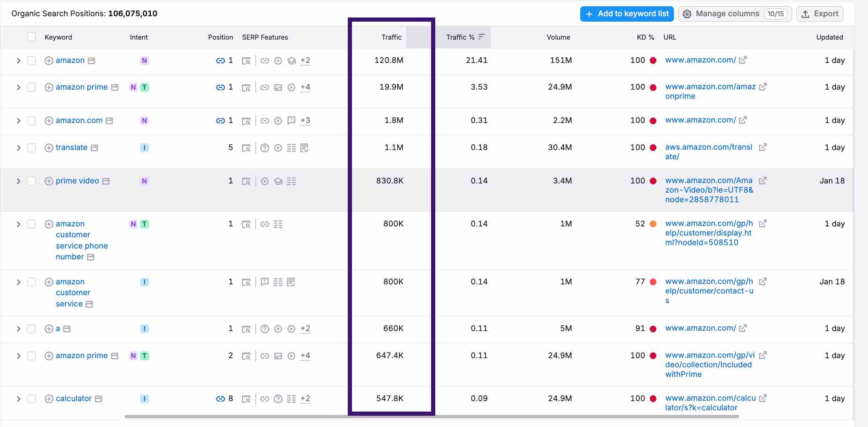
Task: Click "+4" to show more SERP features for "amazon prime"
Action: pyautogui.click(x=305, y=88)
